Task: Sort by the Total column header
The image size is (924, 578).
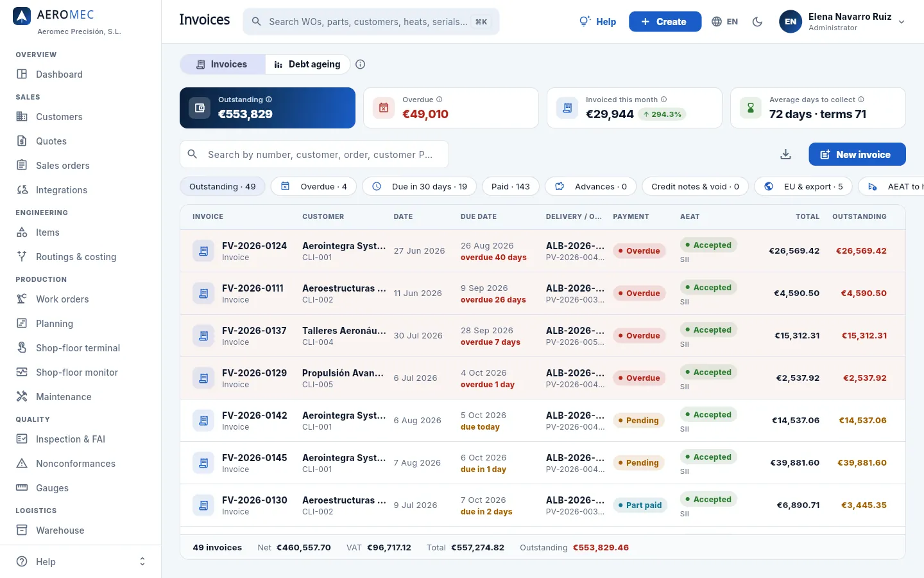Action: 808,216
